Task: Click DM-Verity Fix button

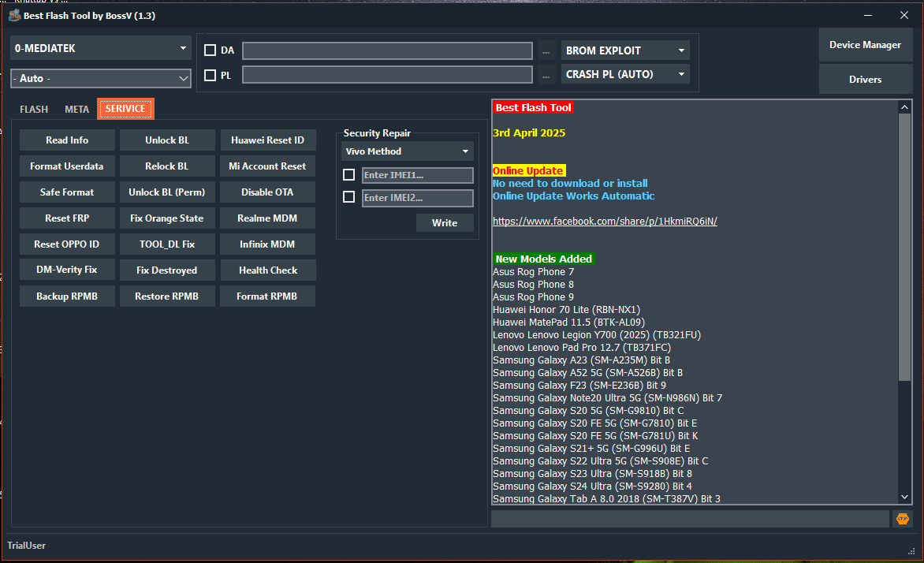Action: pyautogui.click(x=67, y=270)
